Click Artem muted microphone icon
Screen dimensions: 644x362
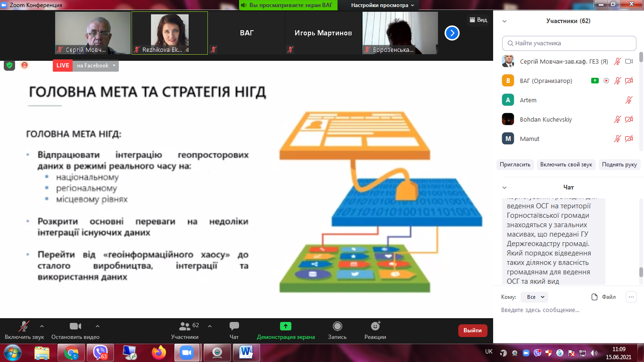[x=629, y=100]
